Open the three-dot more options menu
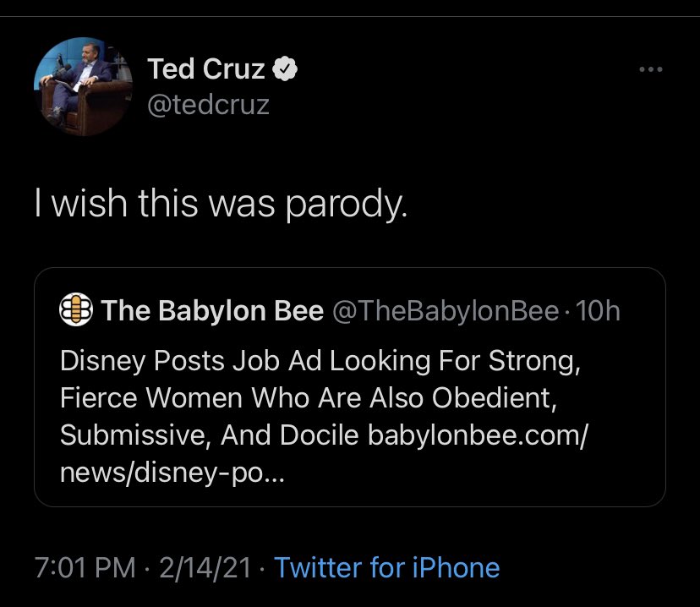 point(650,70)
